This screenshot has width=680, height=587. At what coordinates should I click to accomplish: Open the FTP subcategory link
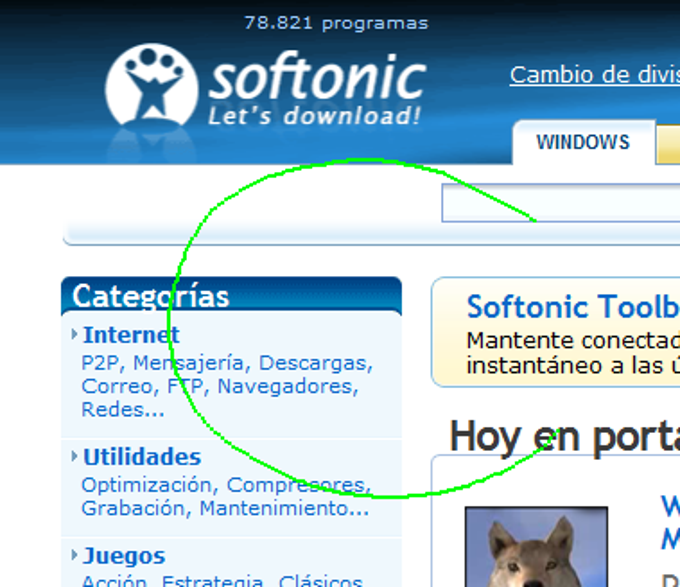(186, 386)
